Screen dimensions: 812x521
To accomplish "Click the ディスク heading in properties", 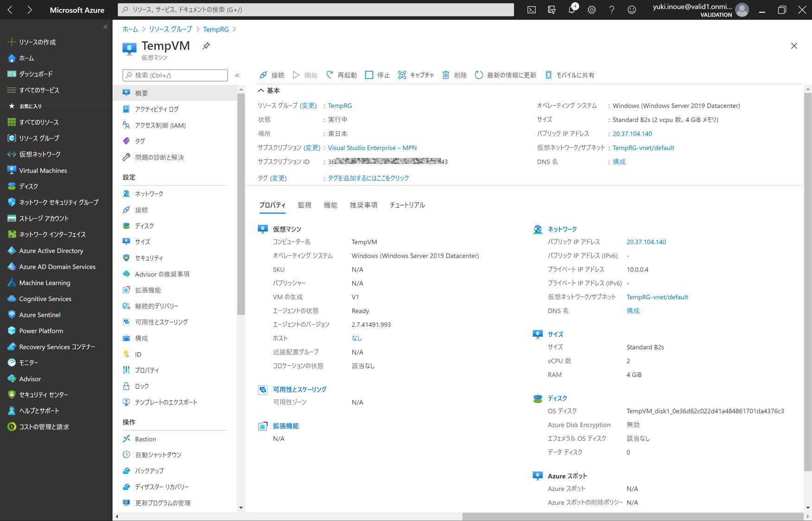I will [x=557, y=398].
